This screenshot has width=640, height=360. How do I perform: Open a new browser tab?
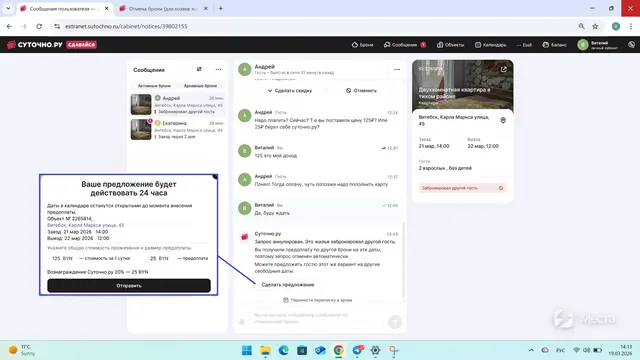[221, 9]
